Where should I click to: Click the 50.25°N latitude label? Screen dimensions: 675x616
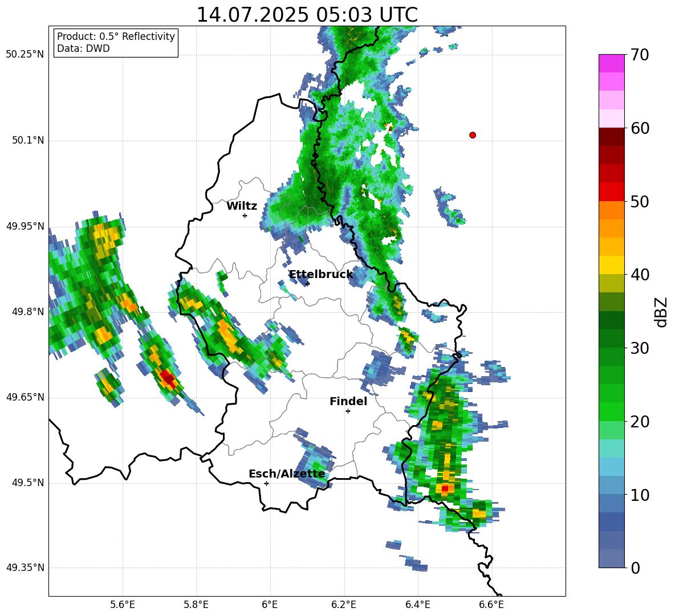pyautogui.click(x=25, y=55)
